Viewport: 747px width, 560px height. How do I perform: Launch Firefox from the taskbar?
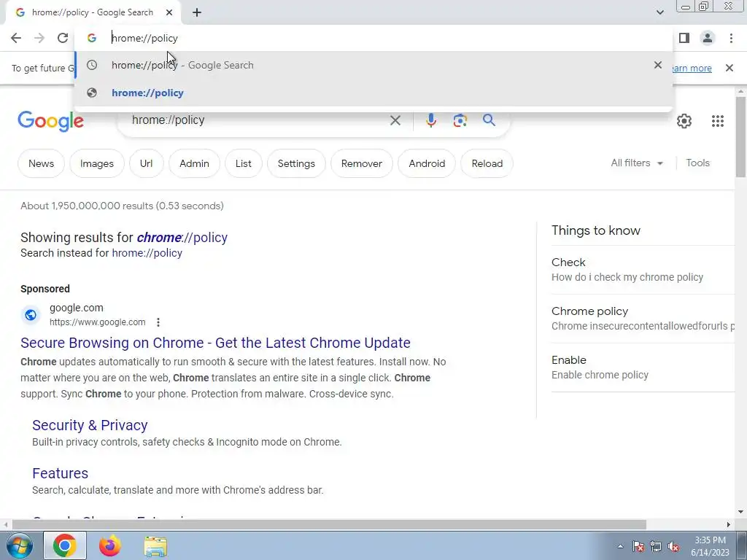110,545
